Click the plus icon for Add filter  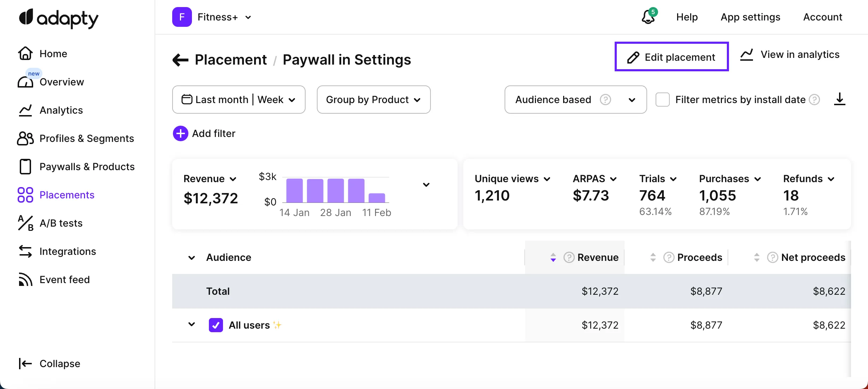coord(180,133)
